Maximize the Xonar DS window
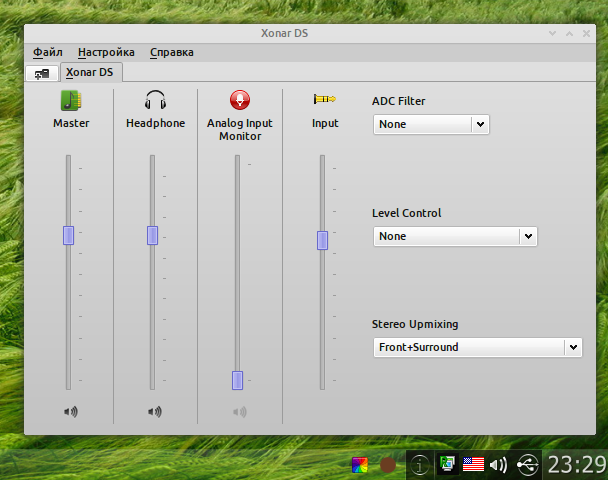Viewport: 608px width, 480px height. click(569, 34)
